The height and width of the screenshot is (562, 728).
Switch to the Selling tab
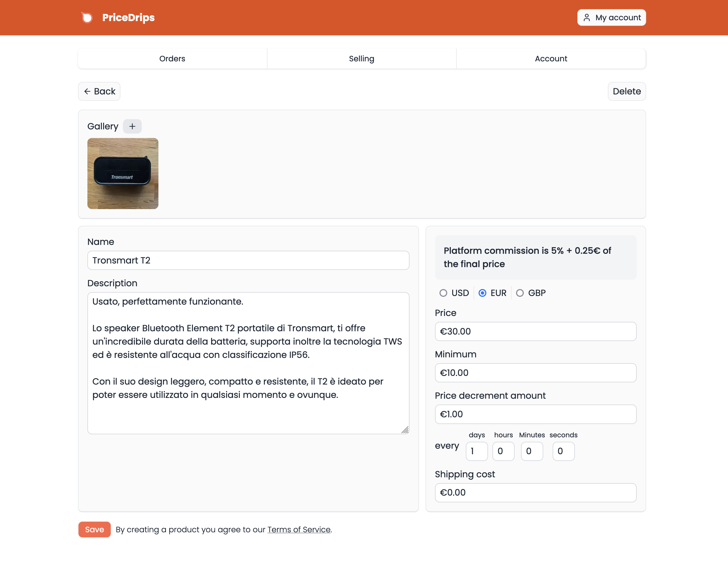click(x=362, y=59)
